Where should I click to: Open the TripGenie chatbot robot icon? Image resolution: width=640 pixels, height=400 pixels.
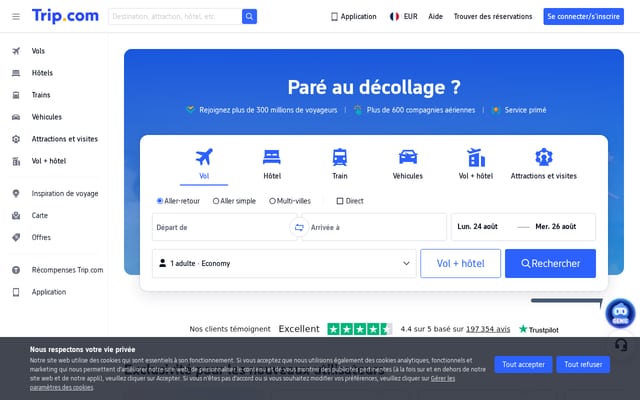click(x=620, y=313)
